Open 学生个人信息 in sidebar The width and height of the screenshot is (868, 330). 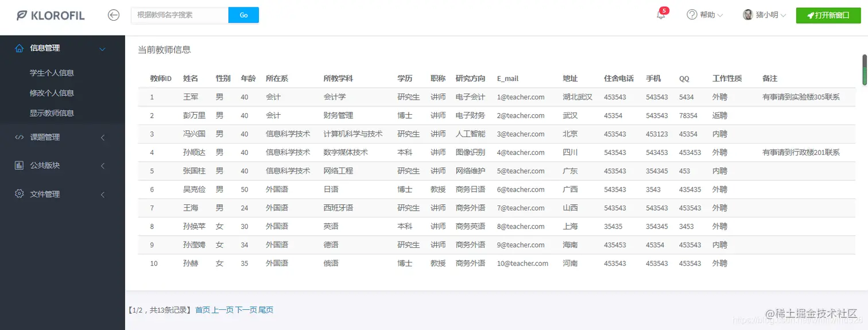pos(52,73)
